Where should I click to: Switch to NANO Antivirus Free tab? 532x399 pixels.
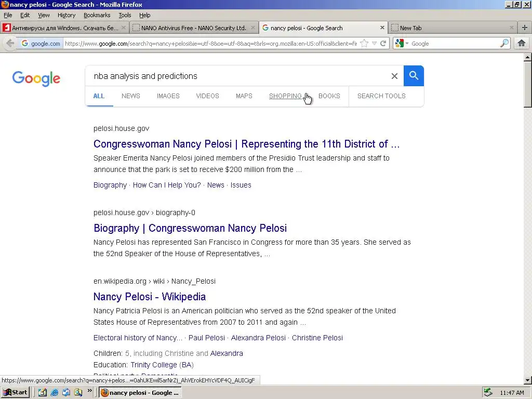193,28
